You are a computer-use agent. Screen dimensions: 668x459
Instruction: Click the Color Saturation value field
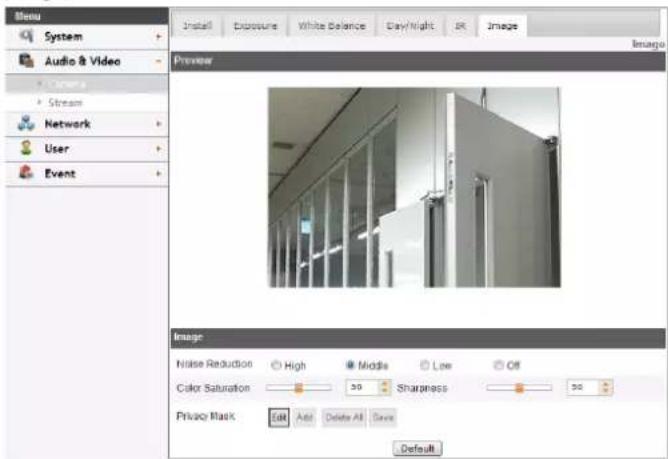(362, 387)
